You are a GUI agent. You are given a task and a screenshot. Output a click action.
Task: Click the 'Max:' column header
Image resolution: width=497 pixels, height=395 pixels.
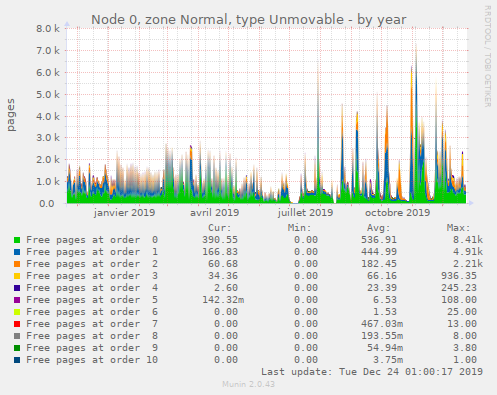point(458,228)
